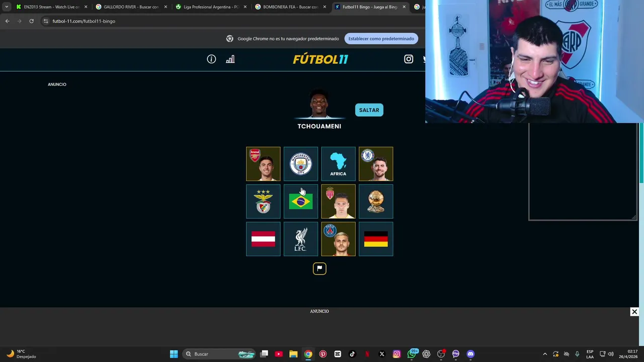This screenshot has height=362, width=644.
Task: Click the taskbar Buscar search box
Action: pyautogui.click(x=220, y=354)
